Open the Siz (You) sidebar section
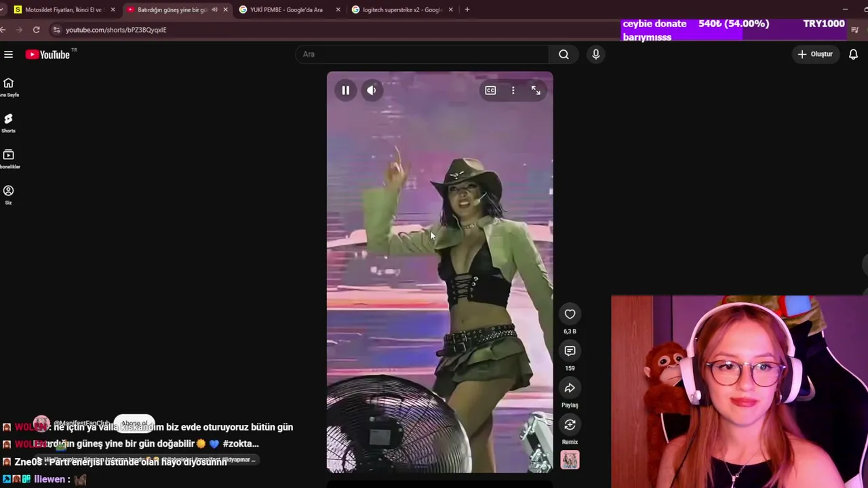This screenshot has width=868, height=488. point(8,195)
